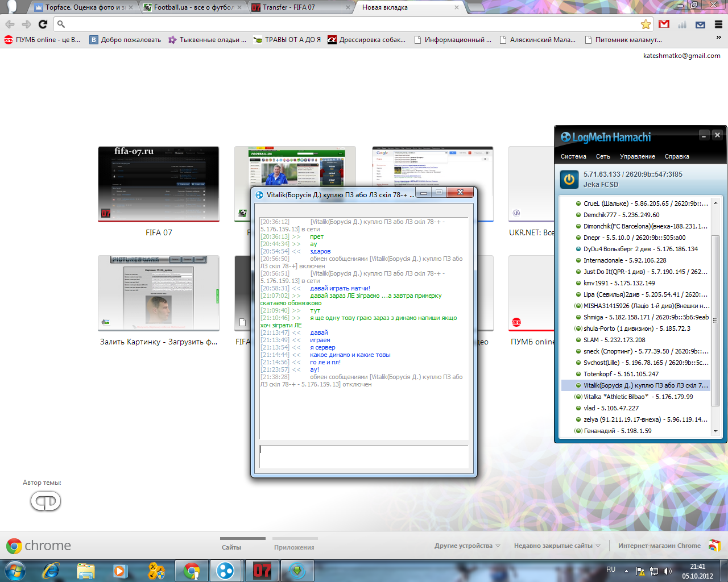Expand Недавно закрытые сайты dropdown
Viewport: 728px width, 582px height.
(557, 546)
